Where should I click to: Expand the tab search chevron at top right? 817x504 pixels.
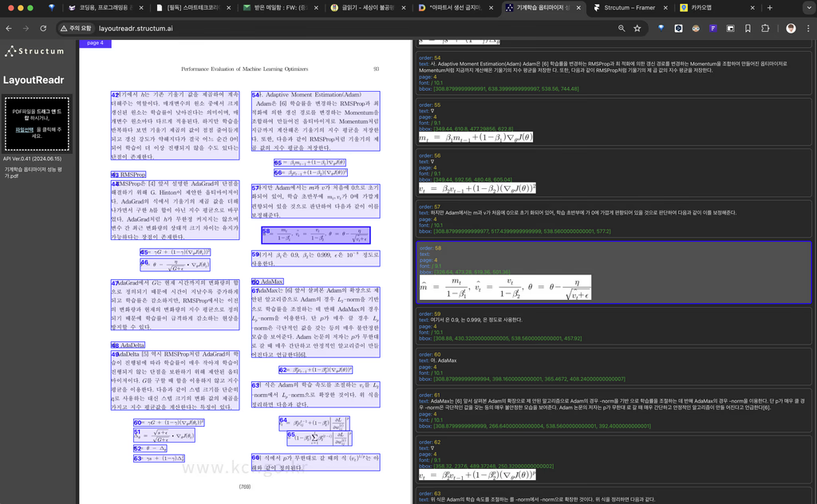coord(805,8)
